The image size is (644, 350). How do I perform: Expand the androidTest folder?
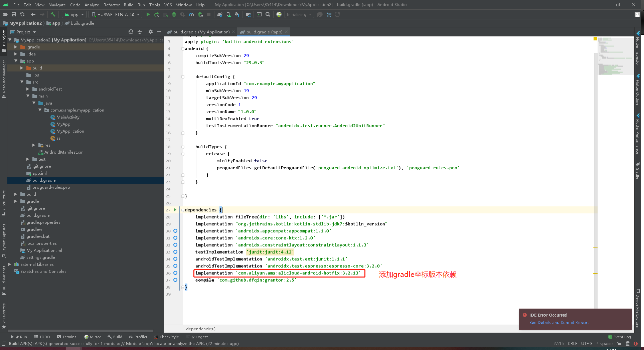pyautogui.click(x=28, y=89)
